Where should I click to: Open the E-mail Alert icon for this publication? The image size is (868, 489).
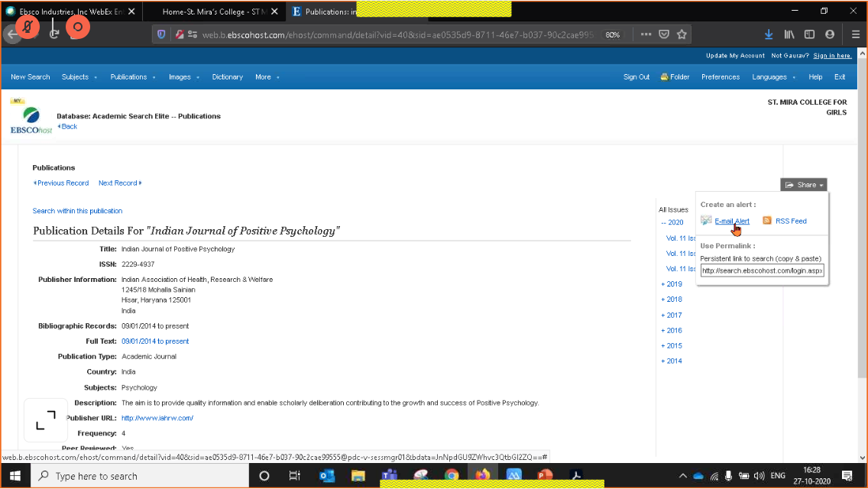[706, 220]
